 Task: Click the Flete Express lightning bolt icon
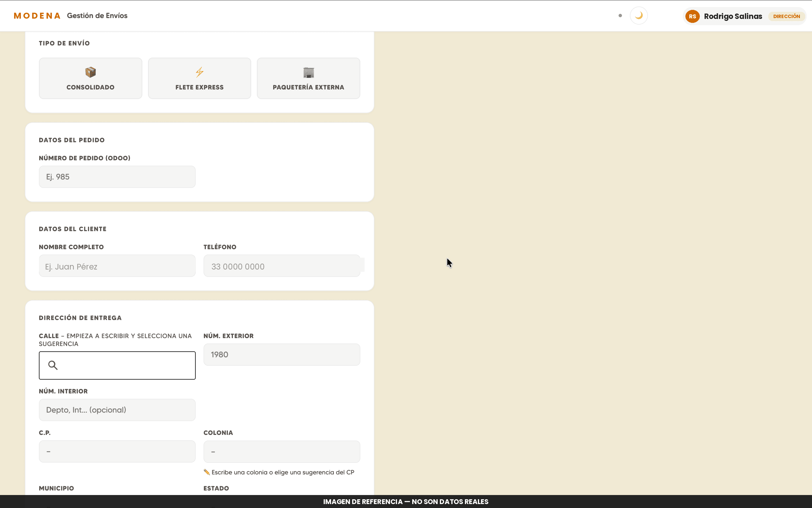(200, 72)
